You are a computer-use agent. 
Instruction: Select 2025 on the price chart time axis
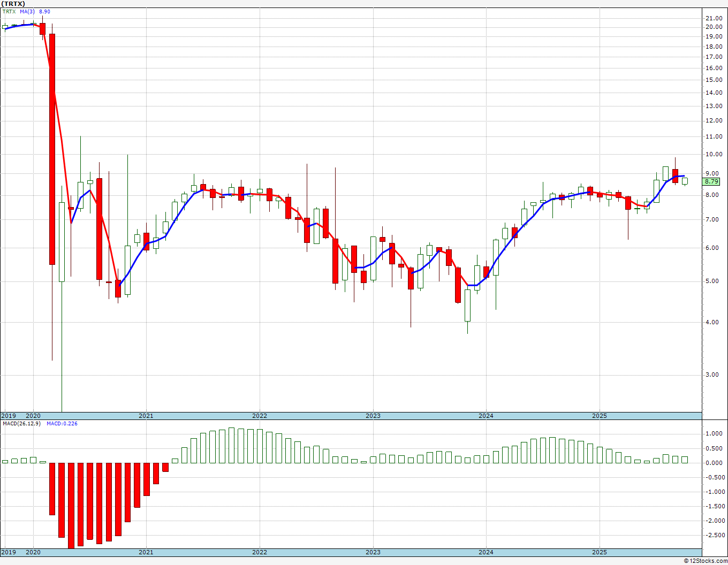coord(600,416)
